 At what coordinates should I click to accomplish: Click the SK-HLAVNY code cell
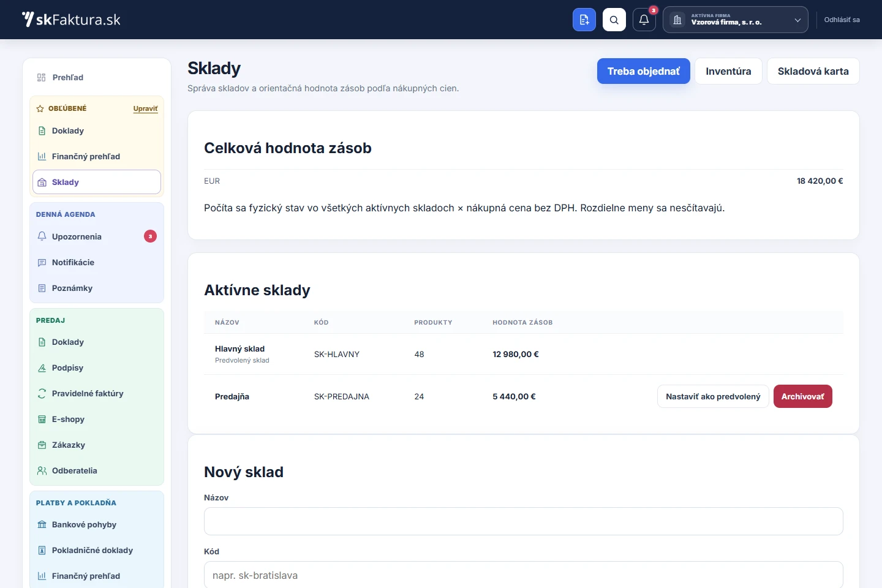337,354
